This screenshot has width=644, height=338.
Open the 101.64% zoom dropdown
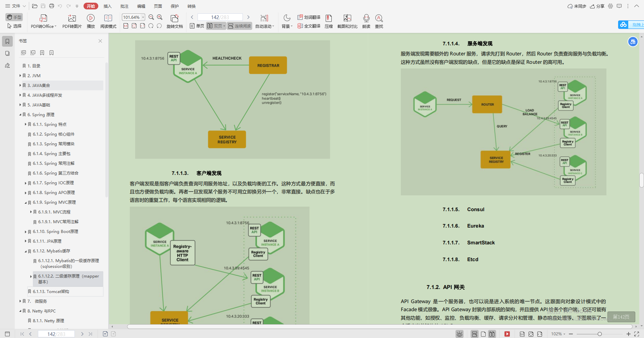click(x=143, y=17)
